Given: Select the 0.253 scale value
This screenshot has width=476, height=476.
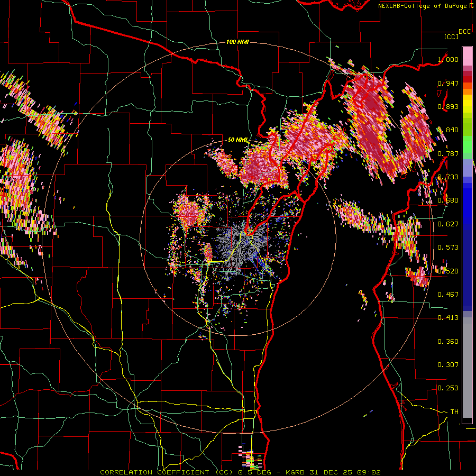Looking at the screenshot, I should tap(448, 388).
